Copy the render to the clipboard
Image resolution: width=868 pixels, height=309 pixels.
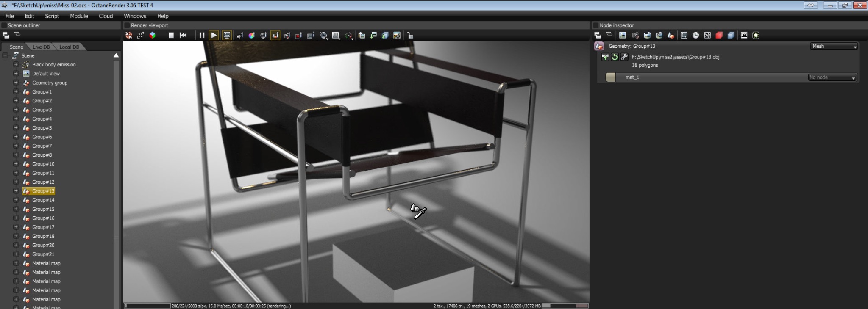pyautogui.click(x=362, y=36)
